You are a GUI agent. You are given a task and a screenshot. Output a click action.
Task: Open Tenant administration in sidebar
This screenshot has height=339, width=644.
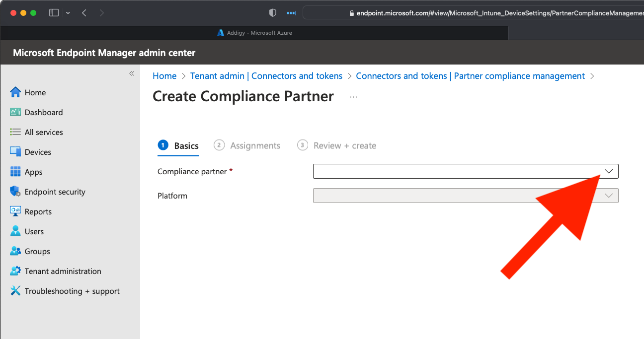[x=63, y=271]
